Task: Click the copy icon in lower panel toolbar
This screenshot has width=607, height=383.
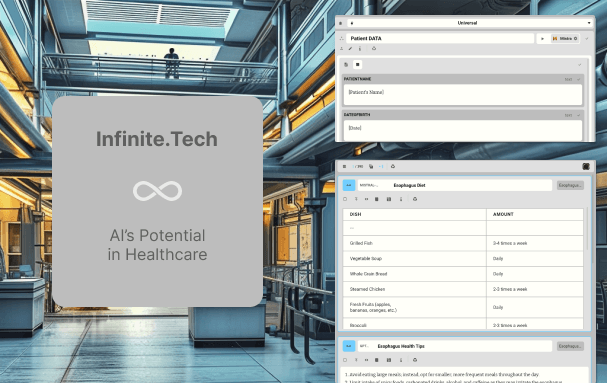Action: 371,167
